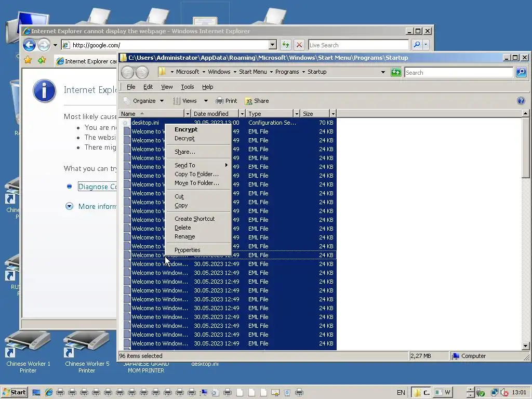Open the Internet Explorer address bar dropdown
Viewport: 532px width, 399px height.
coord(272,45)
